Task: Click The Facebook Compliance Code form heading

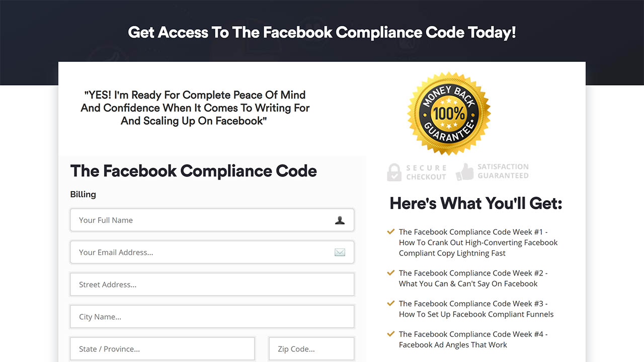Action: 194,171
